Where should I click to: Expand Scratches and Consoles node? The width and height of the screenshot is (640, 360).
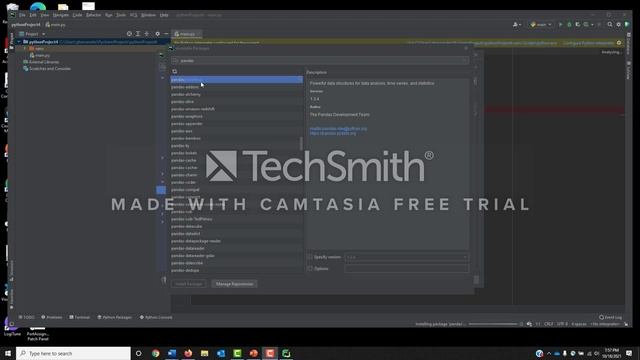pyautogui.click(x=47, y=69)
